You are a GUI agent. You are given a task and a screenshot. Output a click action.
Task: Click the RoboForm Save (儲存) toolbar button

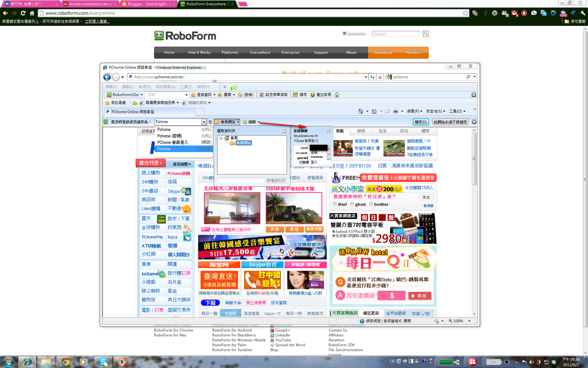(300, 95)
